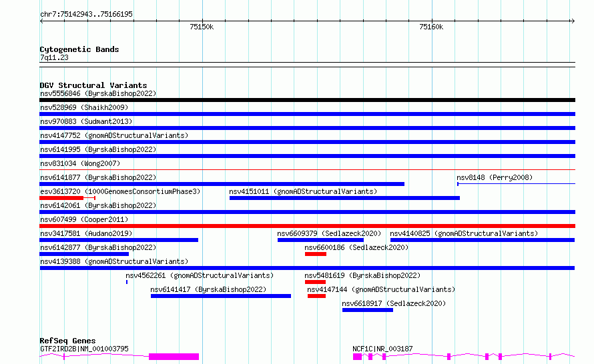Viewport: 594px width, 364px height.
Task: Open nsv4139388 (gnomADStructuralVariants) label
Action: pyautogui.click(x=114, y=261)
